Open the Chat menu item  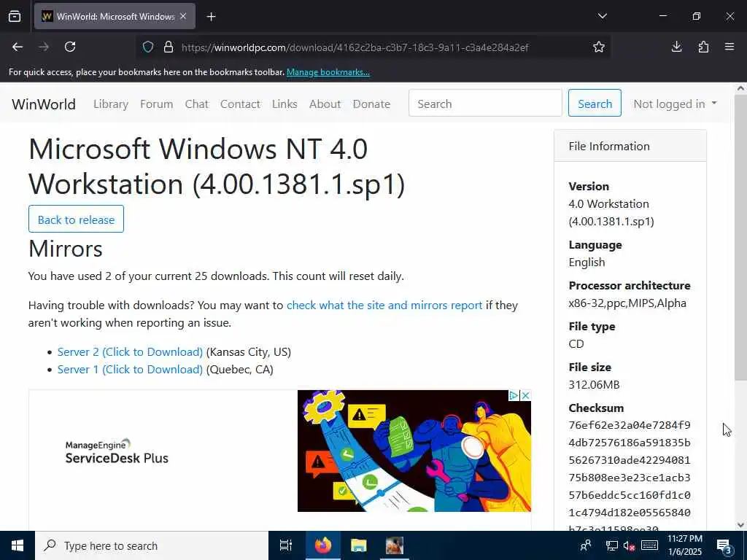coord(196,104)
